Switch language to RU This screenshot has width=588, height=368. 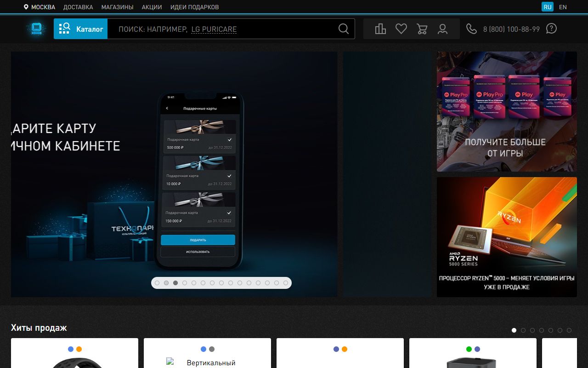point(548,7)
